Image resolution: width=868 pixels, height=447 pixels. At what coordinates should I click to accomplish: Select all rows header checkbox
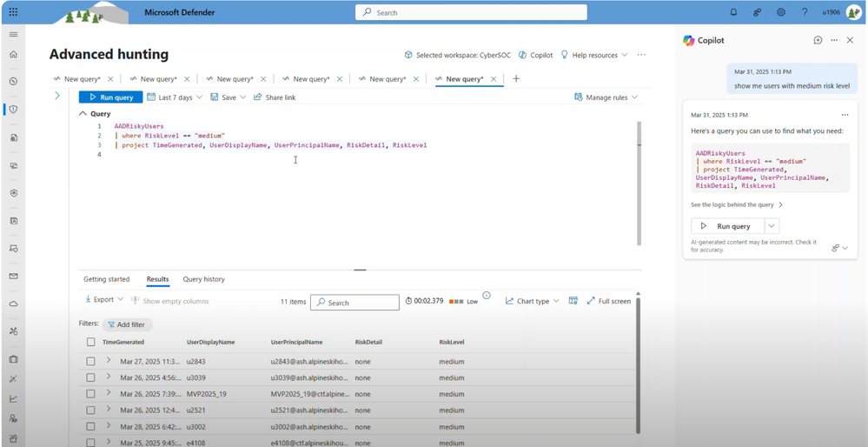pyautogui.click(x=90, y=343)
